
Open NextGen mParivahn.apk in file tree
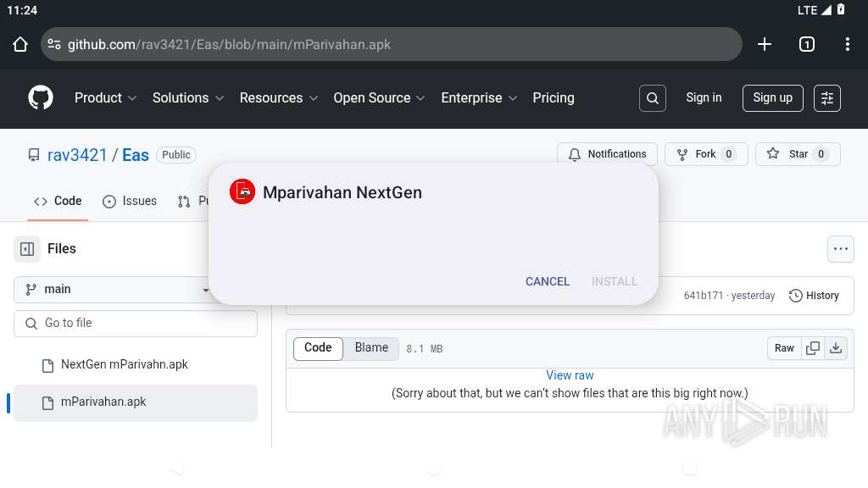click(x=136, y=364)
